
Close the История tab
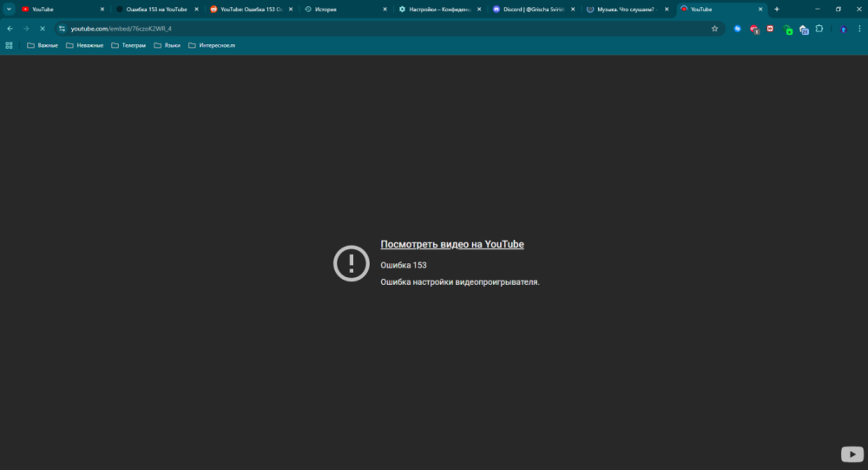[x=385, y=10]
